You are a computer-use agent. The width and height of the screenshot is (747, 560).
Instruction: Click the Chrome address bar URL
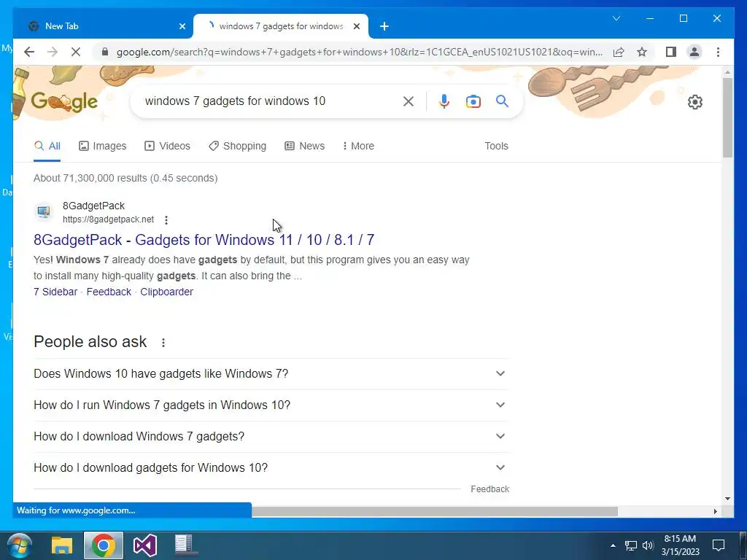tap(359, 52)
